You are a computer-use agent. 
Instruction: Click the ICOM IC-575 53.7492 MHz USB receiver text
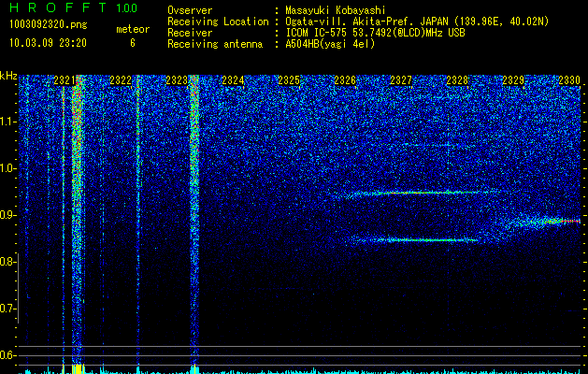pos(375,33)
